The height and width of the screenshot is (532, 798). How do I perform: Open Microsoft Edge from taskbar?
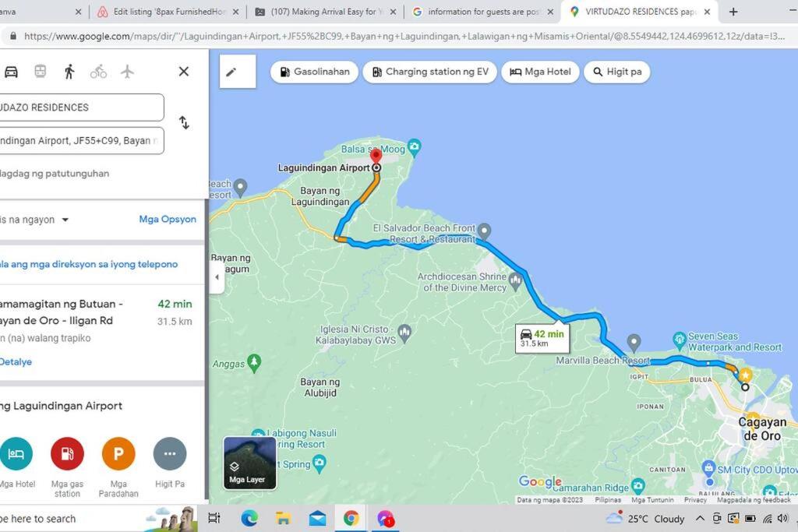point(249,518)
